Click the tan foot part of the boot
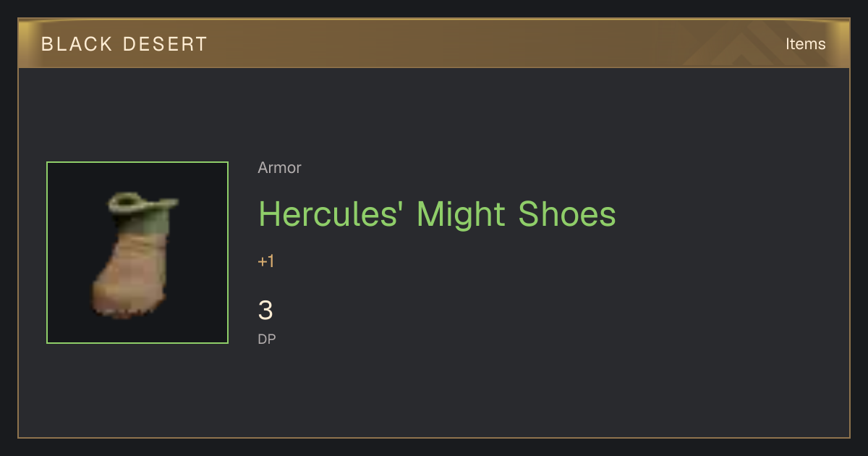The height and width of the screenshot is (456, 868). coord(130,279)
